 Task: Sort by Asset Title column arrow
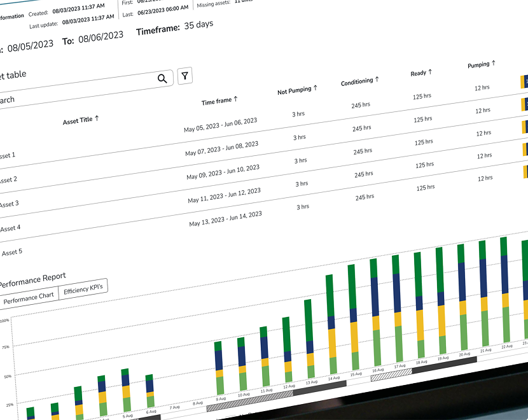[x=97, y=118]
